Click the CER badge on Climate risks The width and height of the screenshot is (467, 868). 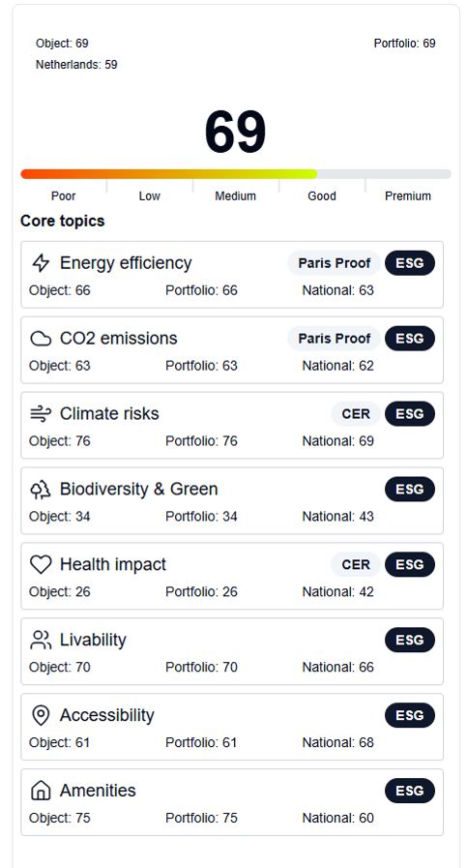pos(356,413)
